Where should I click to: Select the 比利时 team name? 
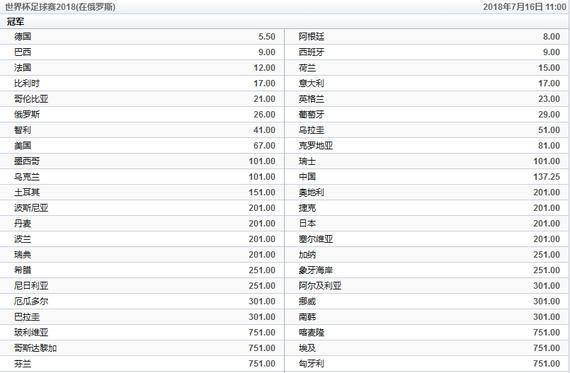click(27, 83)
